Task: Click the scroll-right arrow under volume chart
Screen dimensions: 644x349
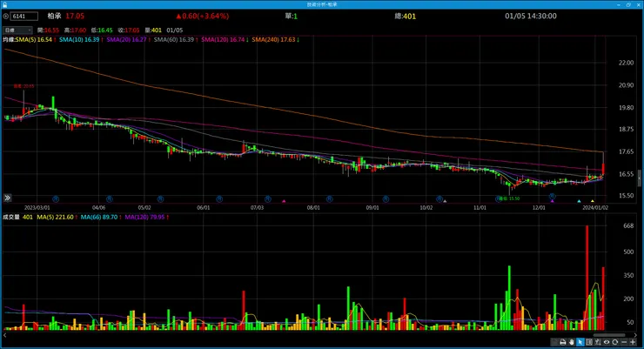Action: [636, 335]
